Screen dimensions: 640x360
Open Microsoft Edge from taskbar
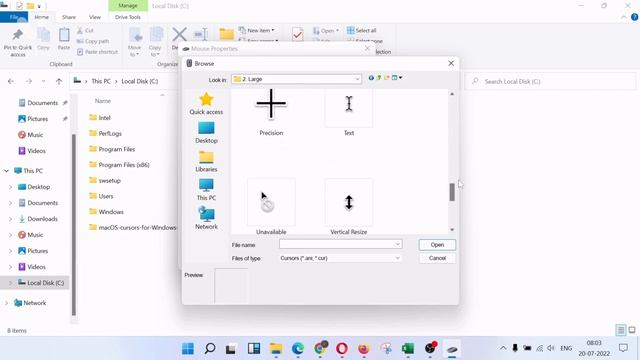(x=298, y=349)
